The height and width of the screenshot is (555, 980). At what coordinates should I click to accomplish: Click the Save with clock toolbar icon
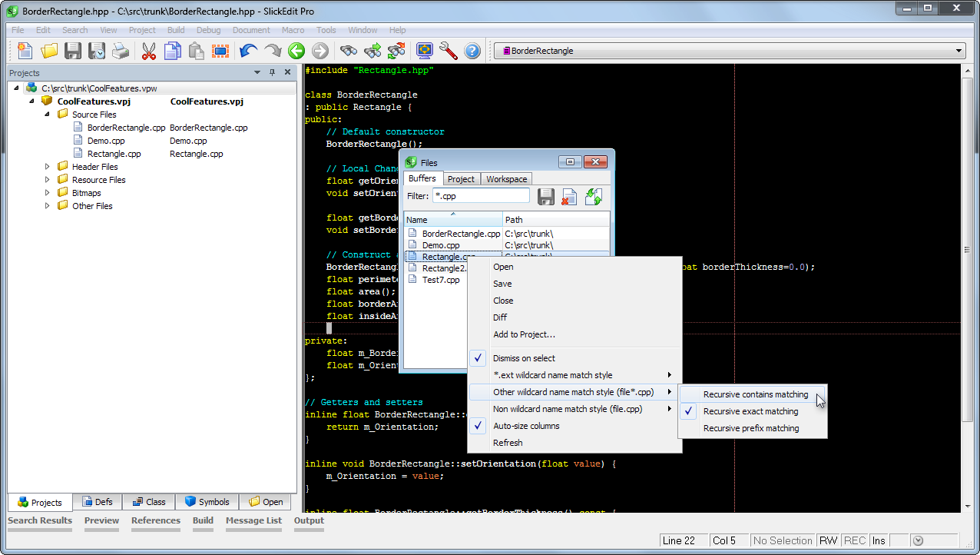pos(97,51)
